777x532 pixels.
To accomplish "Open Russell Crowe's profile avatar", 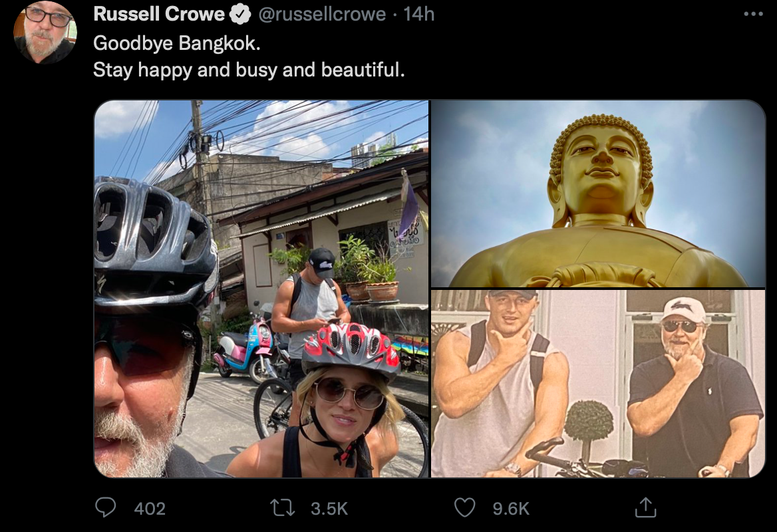I will point(45,32).
